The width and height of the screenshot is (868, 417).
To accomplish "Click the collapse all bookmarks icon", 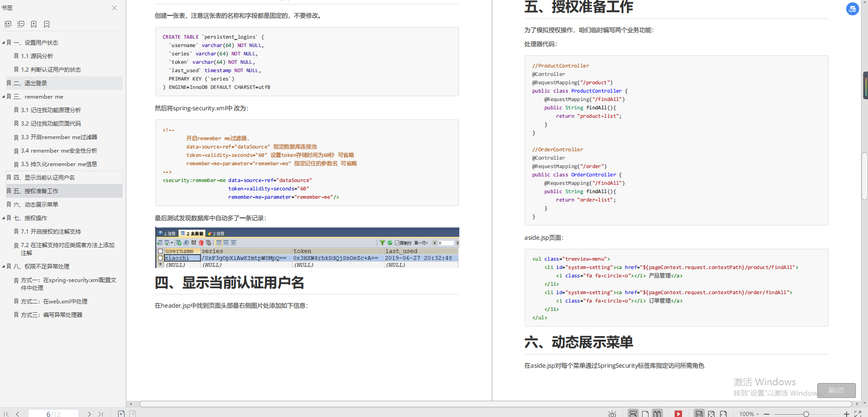I will 21,24.
